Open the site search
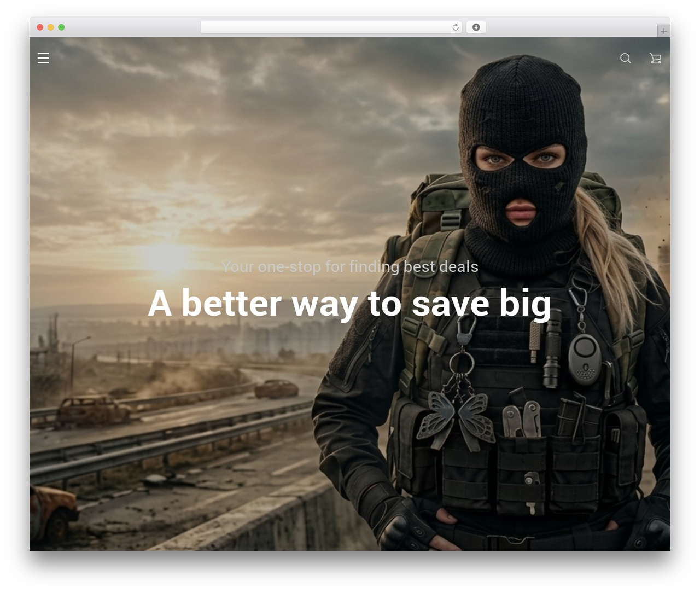 pyautogui.click(x=626, y=58)
